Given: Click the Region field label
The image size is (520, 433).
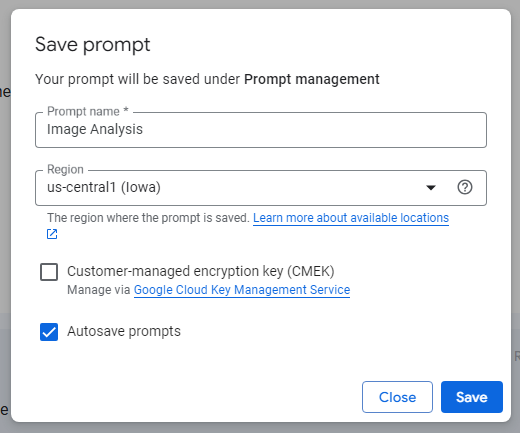Looking at the screenshot, I should pyautogui.click(x=65, y=170).
